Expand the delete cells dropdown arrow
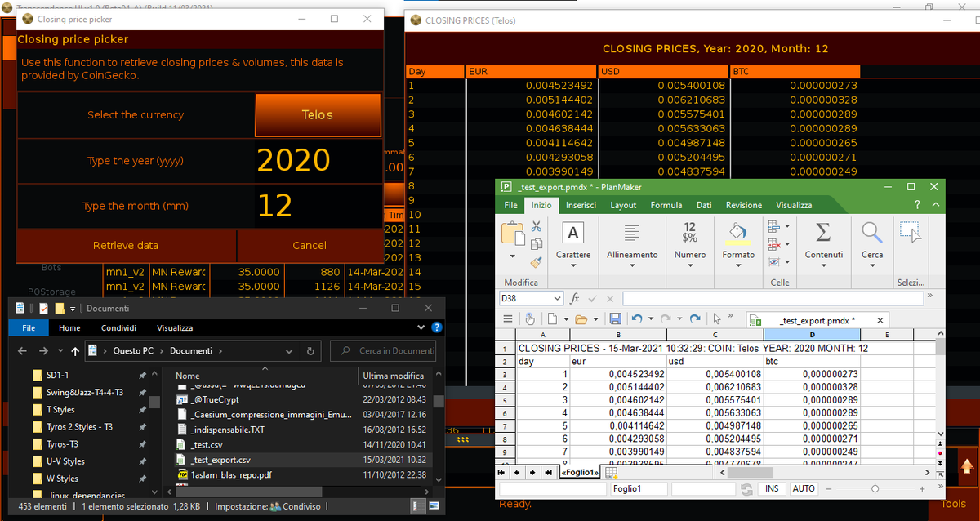Screen dimensions: 980x521 (787, 244)
